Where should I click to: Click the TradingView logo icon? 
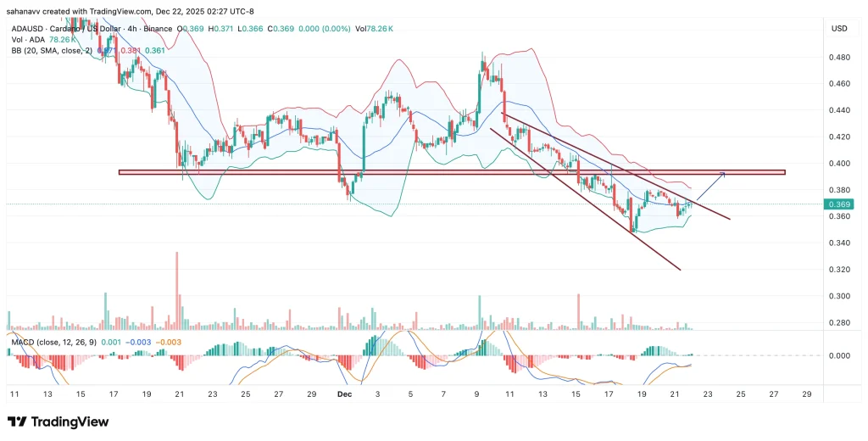tap(16, 421)
